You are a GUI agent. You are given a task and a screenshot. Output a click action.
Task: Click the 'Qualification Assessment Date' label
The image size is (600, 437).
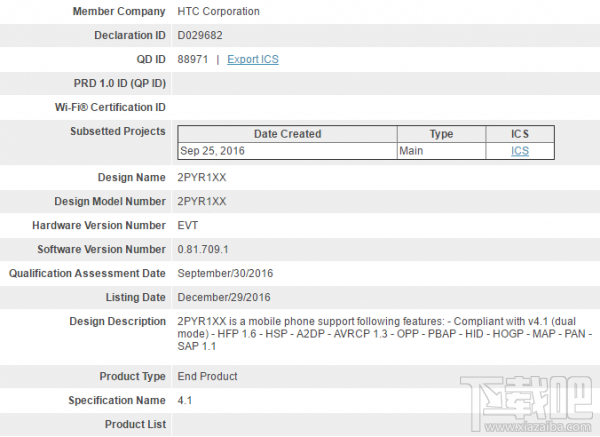pos(87,273)
